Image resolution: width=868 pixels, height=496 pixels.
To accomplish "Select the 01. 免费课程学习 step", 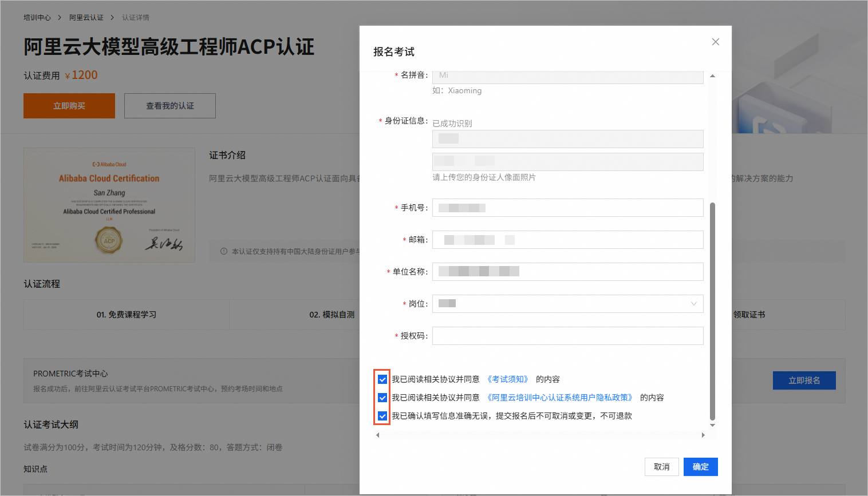I will 127,315.
